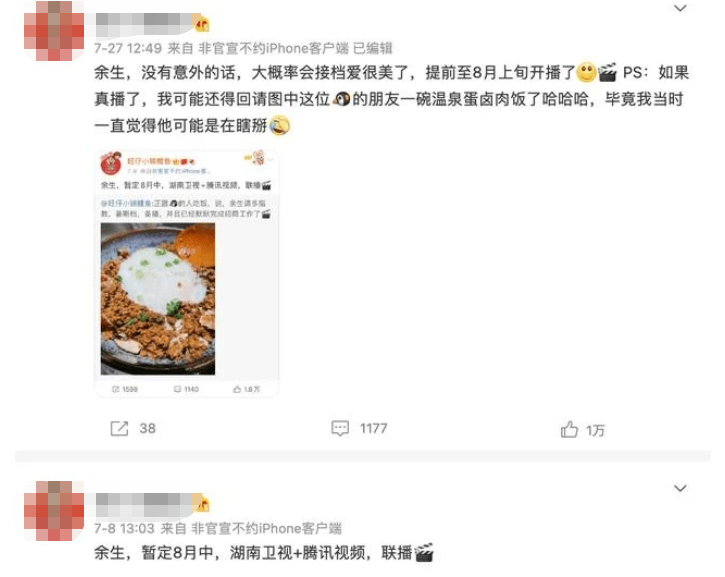The height and width of the screenshot is (577, 725).
Task: Expand the first post's chevron options menu
Action: click(x=680, y=8)
